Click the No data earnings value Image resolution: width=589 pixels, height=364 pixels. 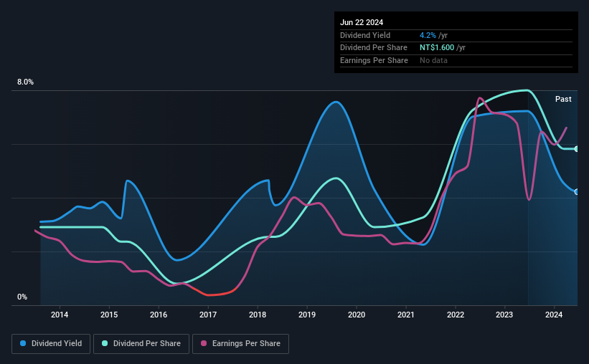433,60
